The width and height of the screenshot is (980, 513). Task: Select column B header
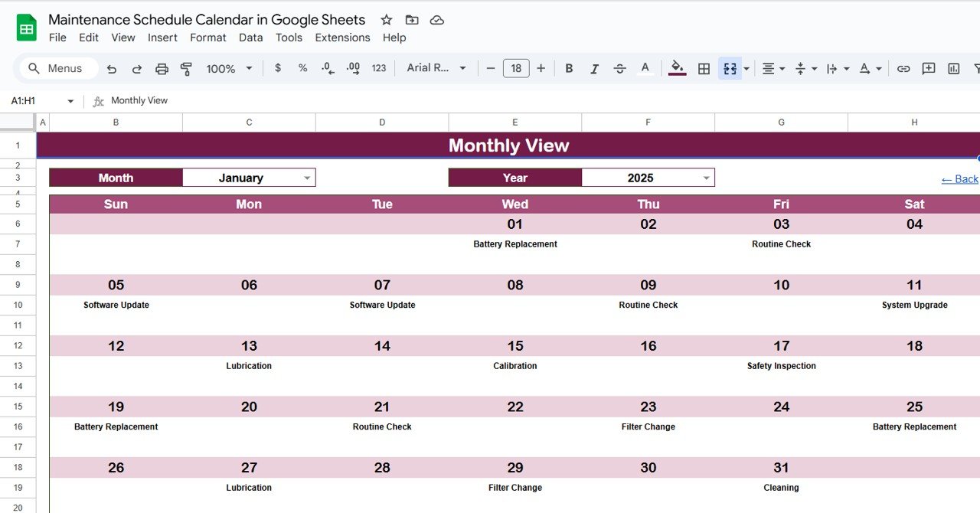pyautogui.click(x=116, y=123)
